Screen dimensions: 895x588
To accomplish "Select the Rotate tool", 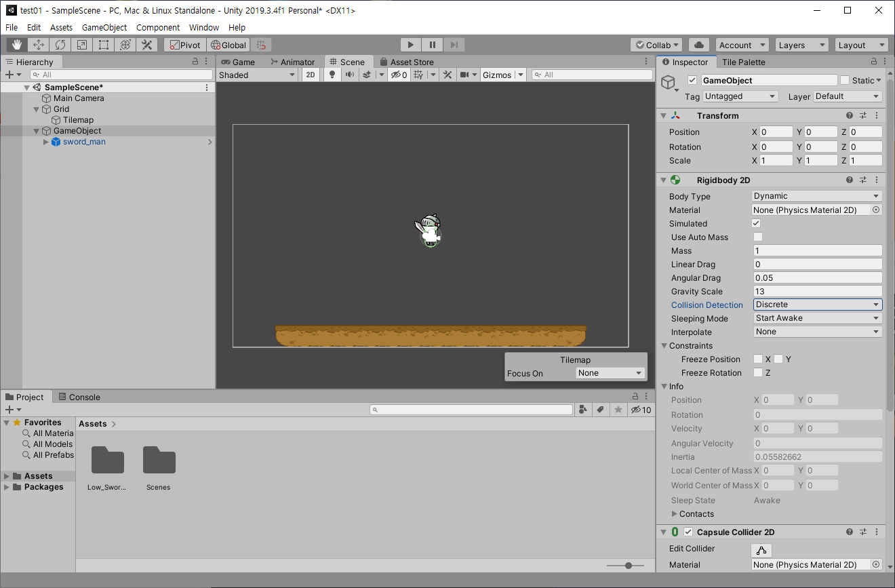I will (x=60, y=44).
